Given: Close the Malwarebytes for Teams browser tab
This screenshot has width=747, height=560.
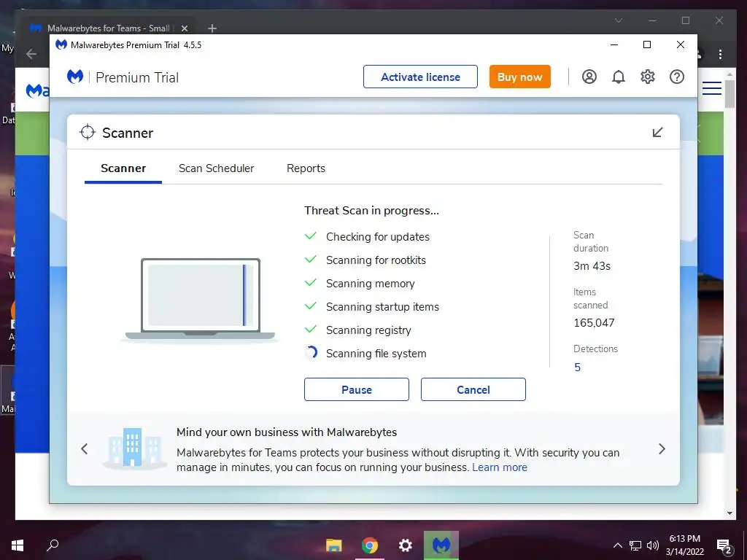Looking at the screenshot, I should click(185, 28).
